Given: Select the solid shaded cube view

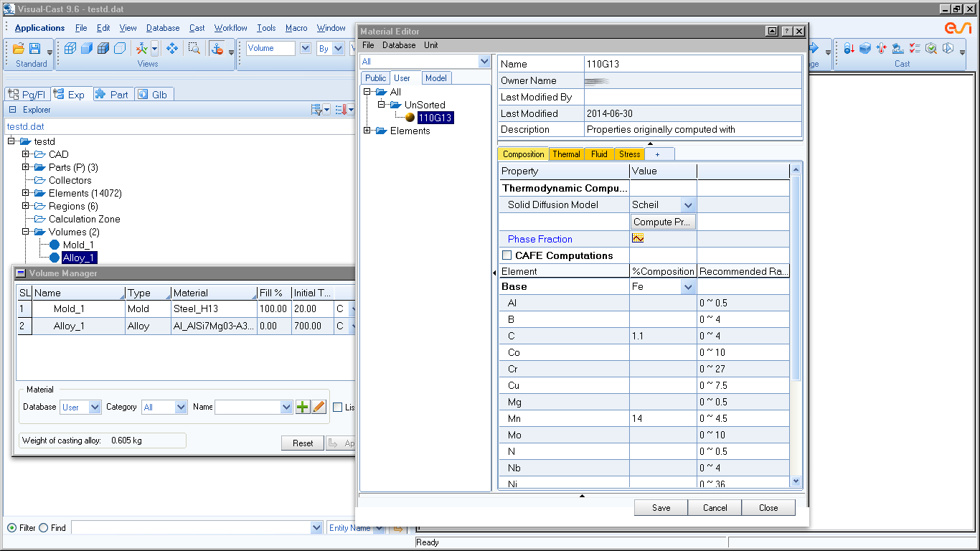Looking at the screenshot, I should [x=87, y=48].
